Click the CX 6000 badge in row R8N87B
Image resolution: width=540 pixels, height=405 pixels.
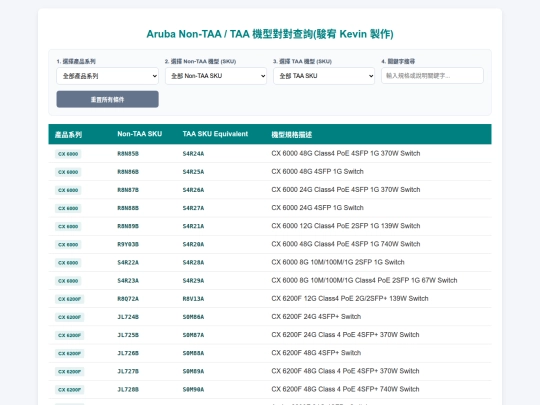(x=68, y=190)
